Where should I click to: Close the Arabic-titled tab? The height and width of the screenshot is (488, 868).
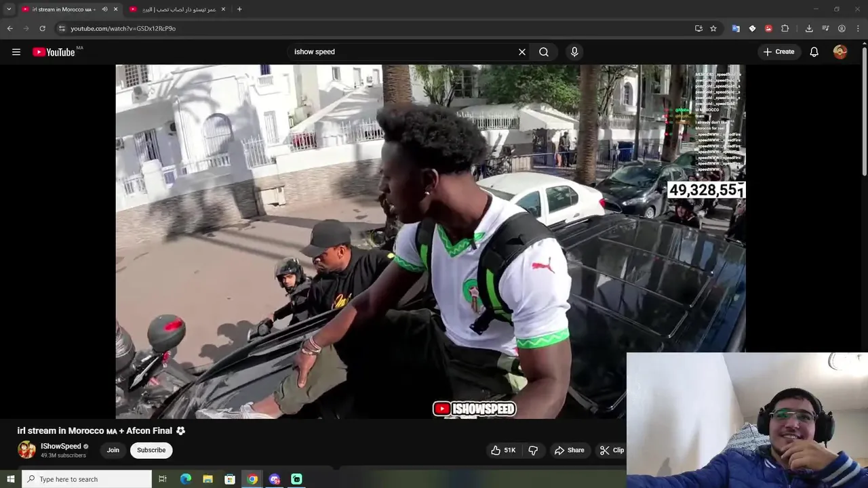pyautogui.click(x=223, y=9)
